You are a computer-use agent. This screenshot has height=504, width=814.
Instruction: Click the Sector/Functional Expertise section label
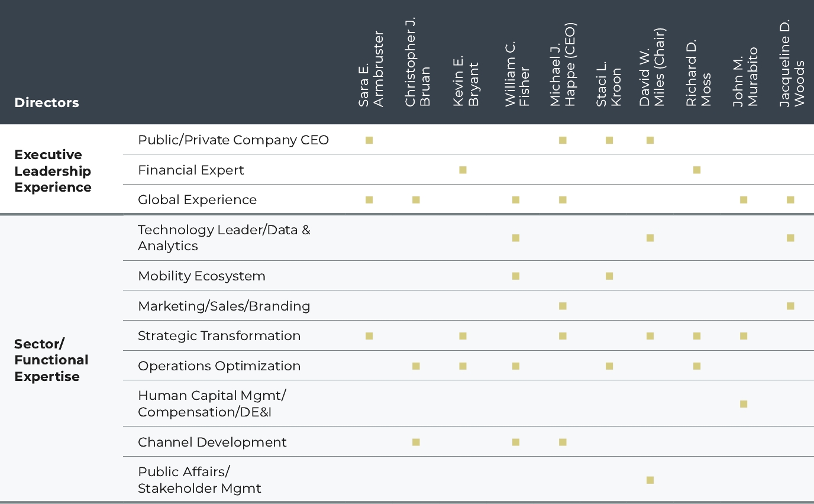(51, 360)
